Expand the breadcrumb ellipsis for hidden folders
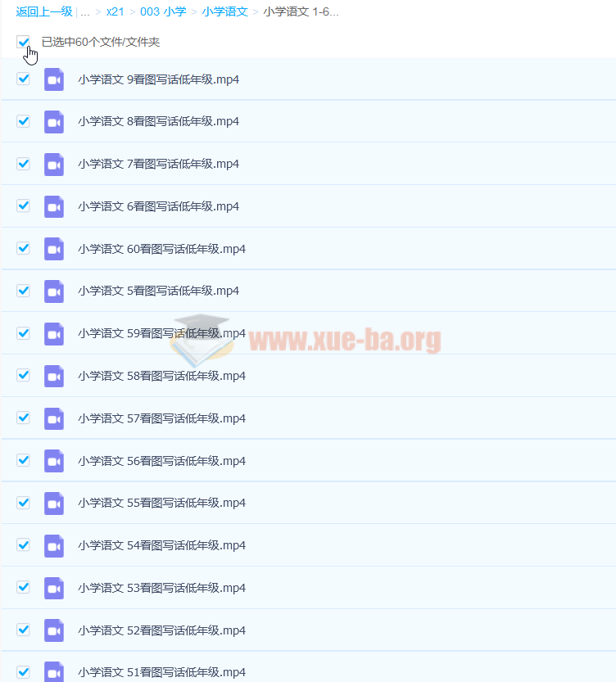The width and height of the screenshot is (616, 682). [x=85, y=11]
